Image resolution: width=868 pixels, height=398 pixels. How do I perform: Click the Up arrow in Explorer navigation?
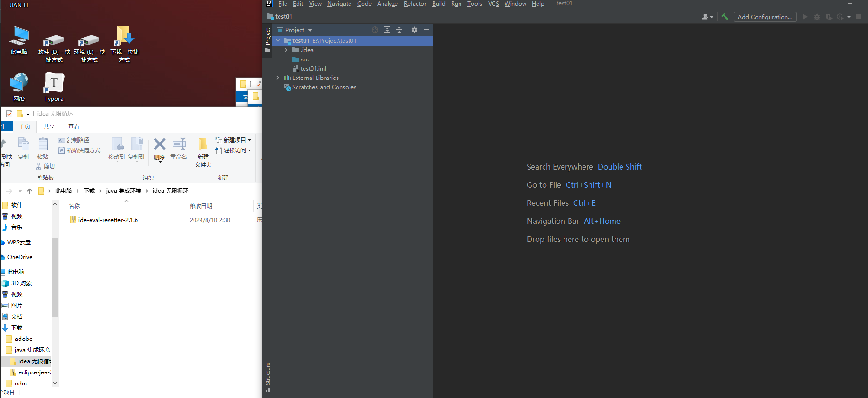point(30,191)
